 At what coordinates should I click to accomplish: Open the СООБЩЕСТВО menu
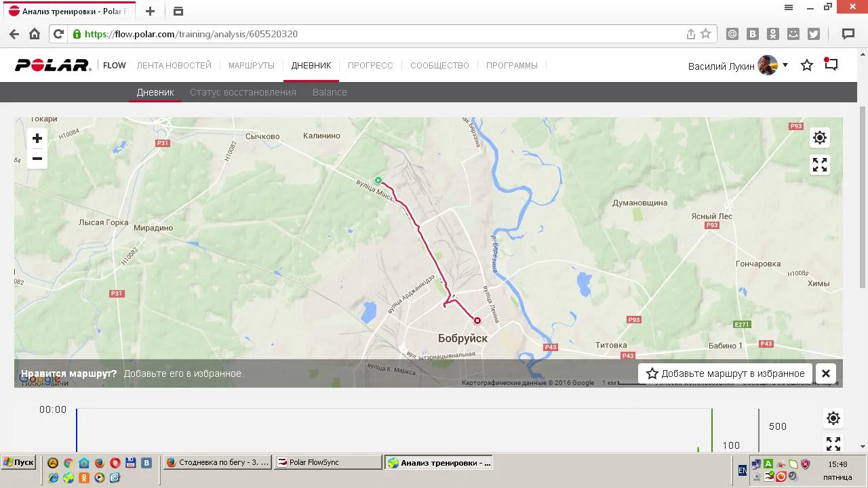pos(439,66)
